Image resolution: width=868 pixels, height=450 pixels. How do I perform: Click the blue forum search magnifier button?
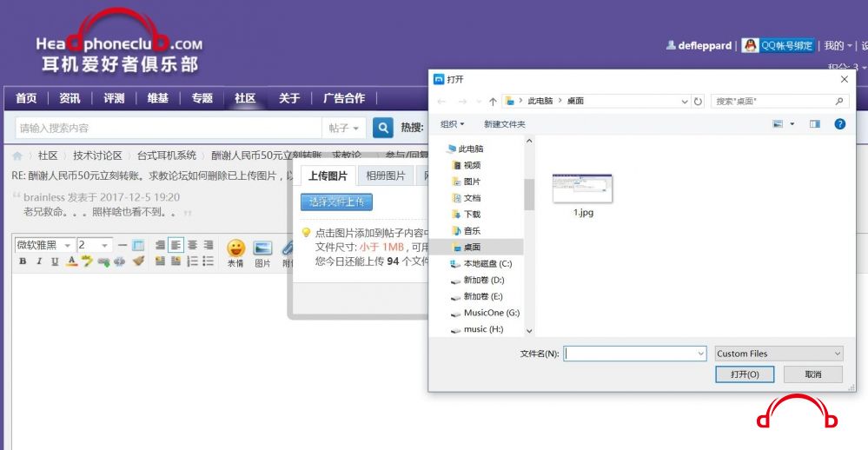[382, 128]
